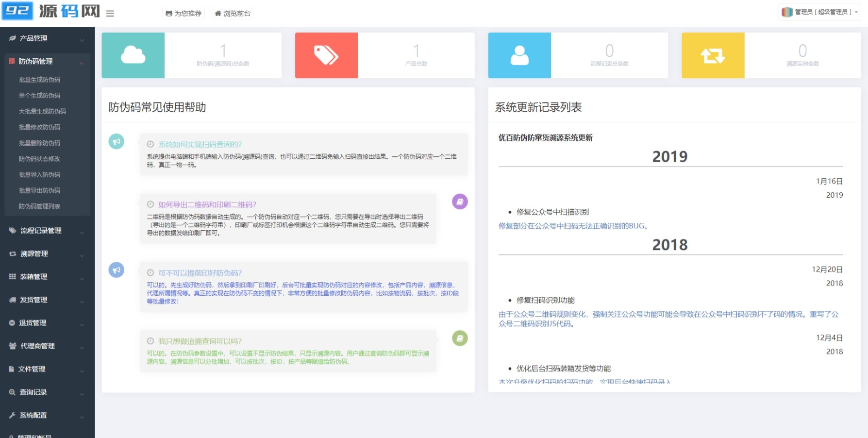Expand 查询记录 chevron
Viewport: 868px width, 438px height.
[82, 394]
